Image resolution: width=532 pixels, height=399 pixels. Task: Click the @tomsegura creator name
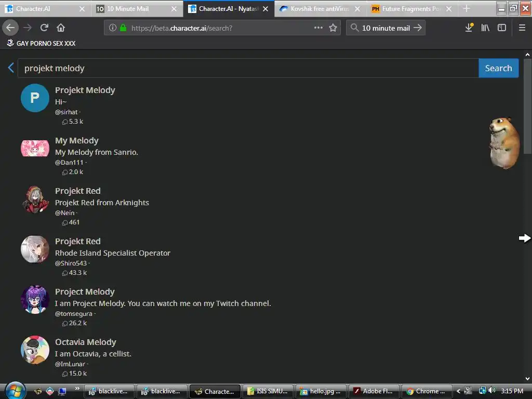[x=74, y=313]
